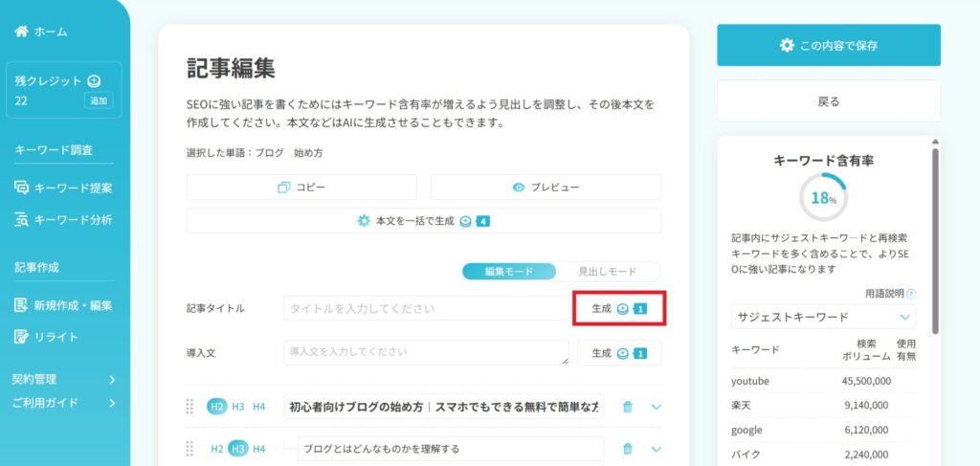Open the ホーム home sidebar item

click(41, 32)
